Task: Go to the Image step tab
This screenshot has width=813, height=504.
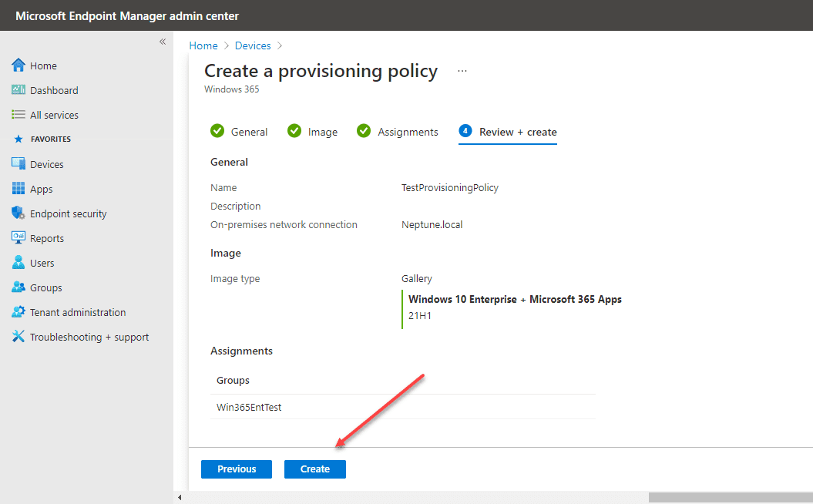Action: coord(313,132)
